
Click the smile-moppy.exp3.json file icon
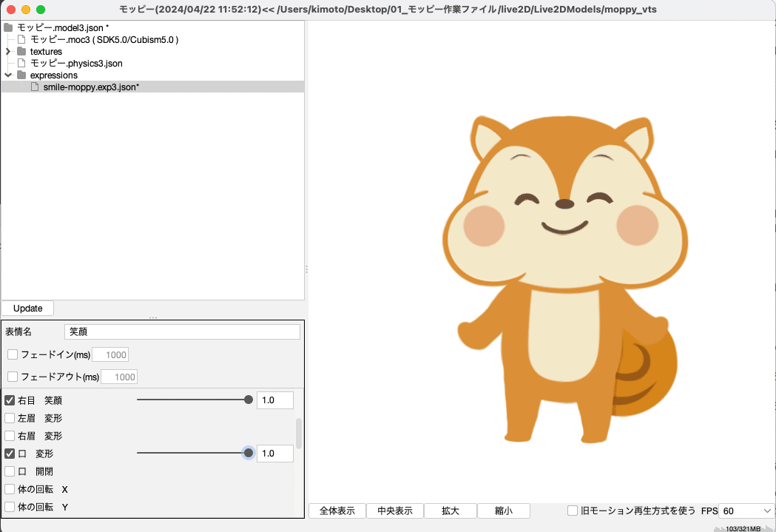[x=35, y=87]
